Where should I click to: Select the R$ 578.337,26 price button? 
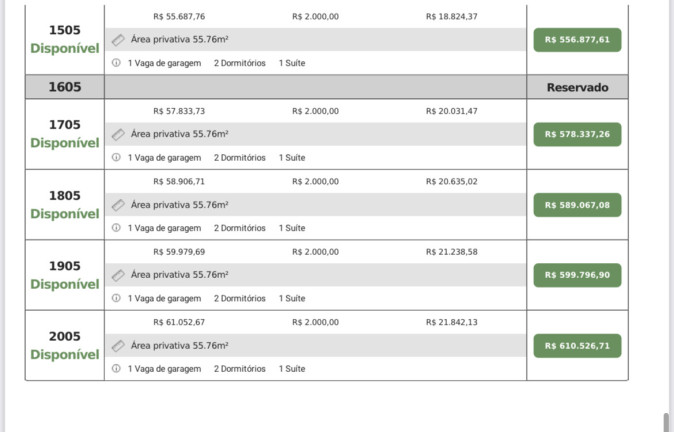(577, 135)
